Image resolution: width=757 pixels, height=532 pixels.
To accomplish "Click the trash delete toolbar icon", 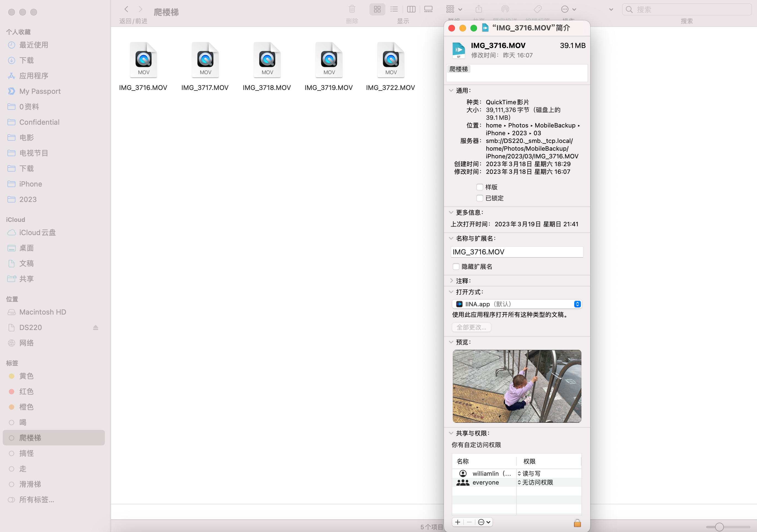I will pos(352,9).
